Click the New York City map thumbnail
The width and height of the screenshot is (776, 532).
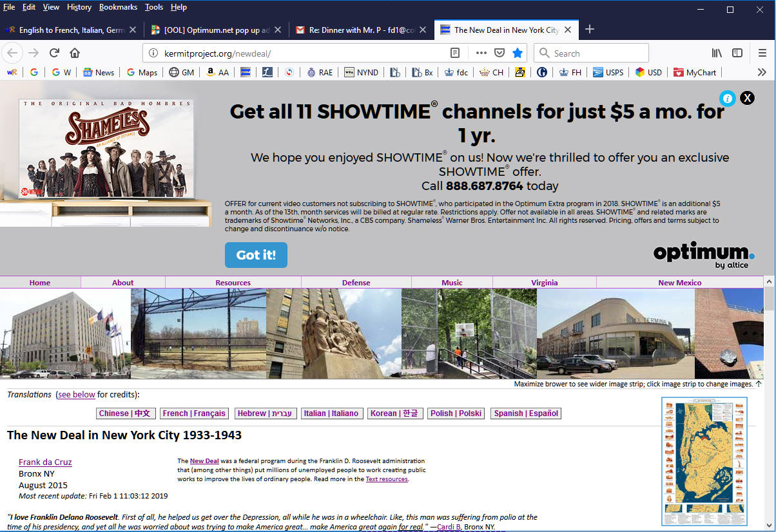(x=704, y=461)
